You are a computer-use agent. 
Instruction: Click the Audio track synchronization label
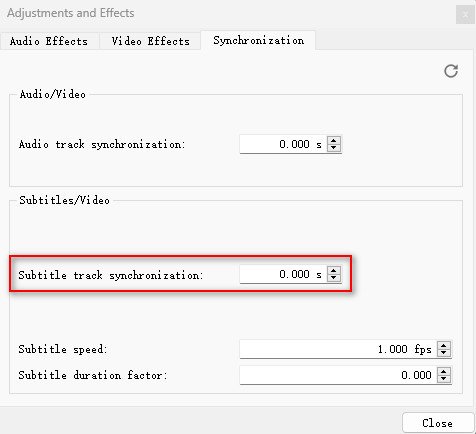(x=102, y=144)
